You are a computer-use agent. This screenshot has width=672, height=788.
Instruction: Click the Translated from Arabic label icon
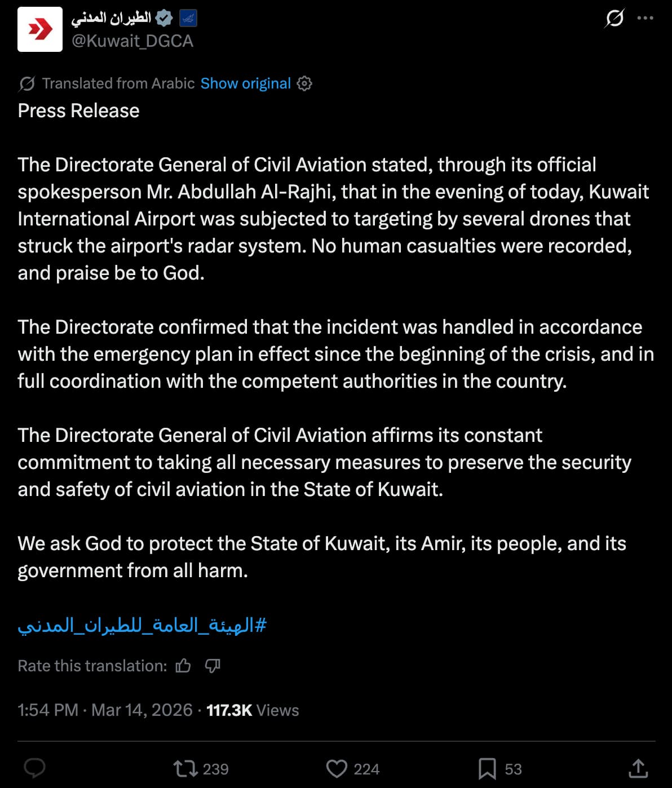(x=26, y=83)
